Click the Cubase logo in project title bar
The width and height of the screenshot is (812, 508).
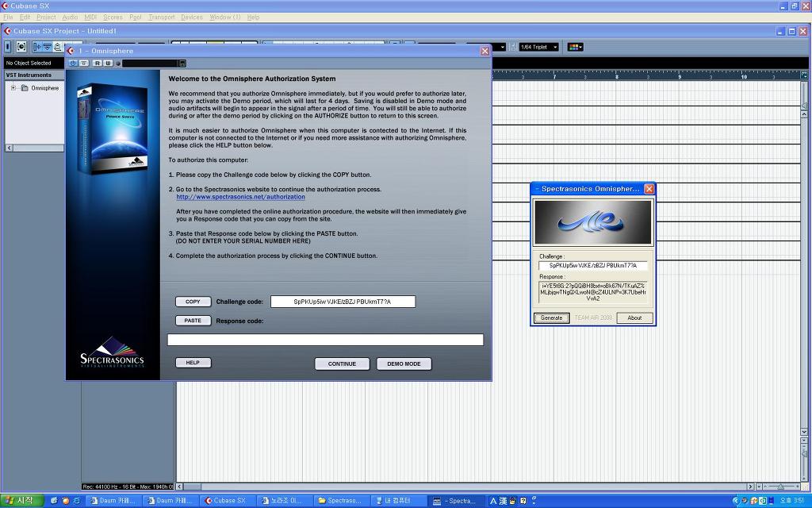click(9, 31)
